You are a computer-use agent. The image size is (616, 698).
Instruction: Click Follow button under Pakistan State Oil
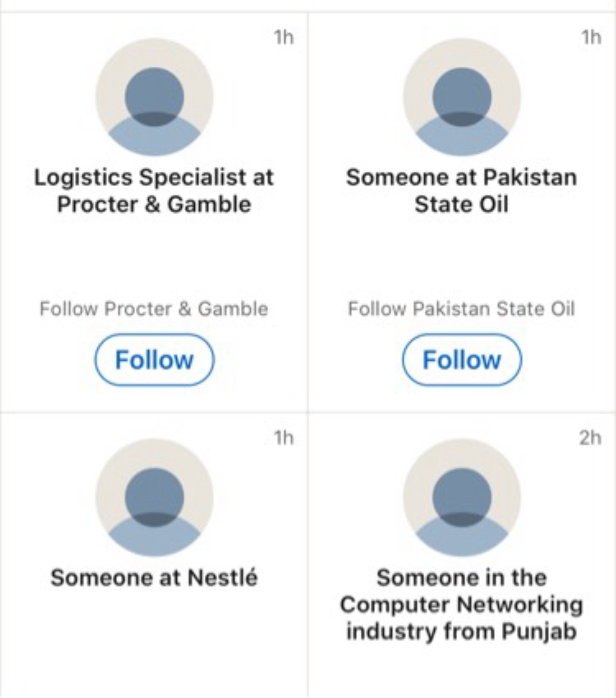(x=462, y=360)
